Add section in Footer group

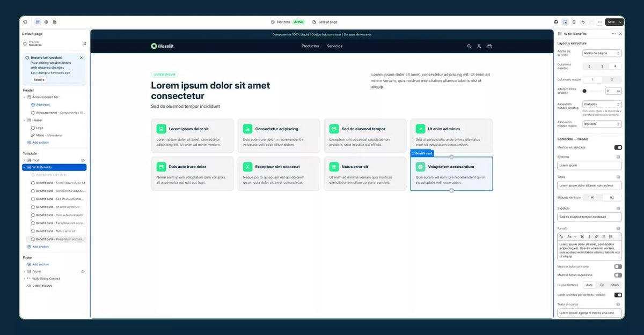click(38, 264)
